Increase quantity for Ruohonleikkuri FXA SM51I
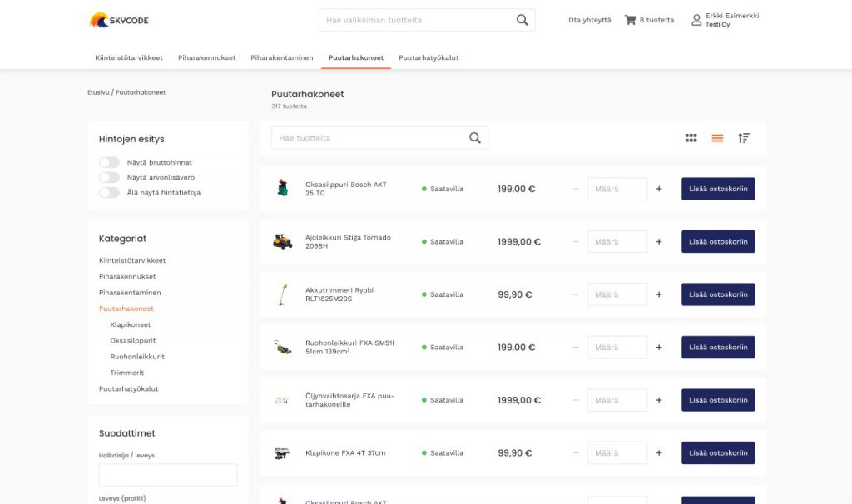 (x=659, y=347)
